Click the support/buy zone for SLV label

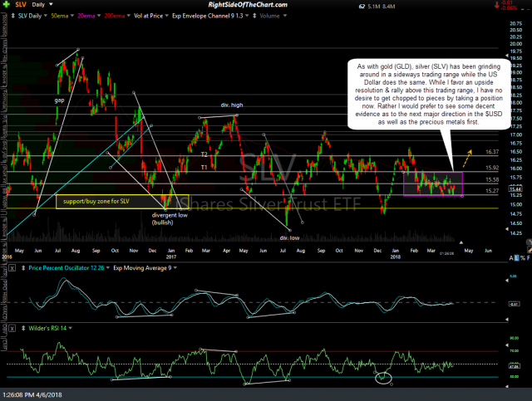(96, 202)
